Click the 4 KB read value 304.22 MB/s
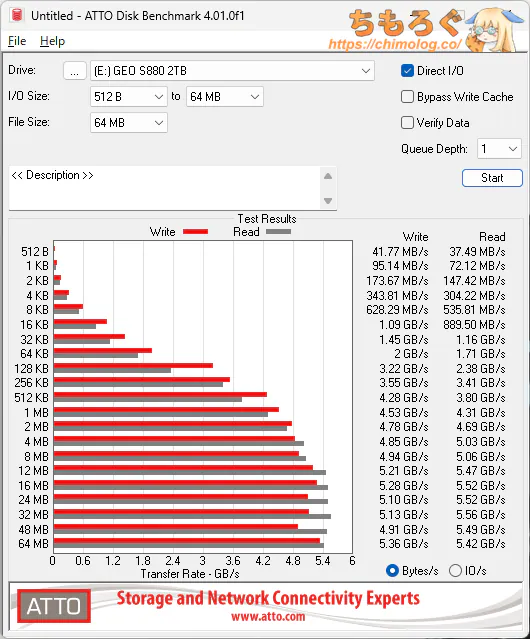The image size is (530, 639). 474,295
